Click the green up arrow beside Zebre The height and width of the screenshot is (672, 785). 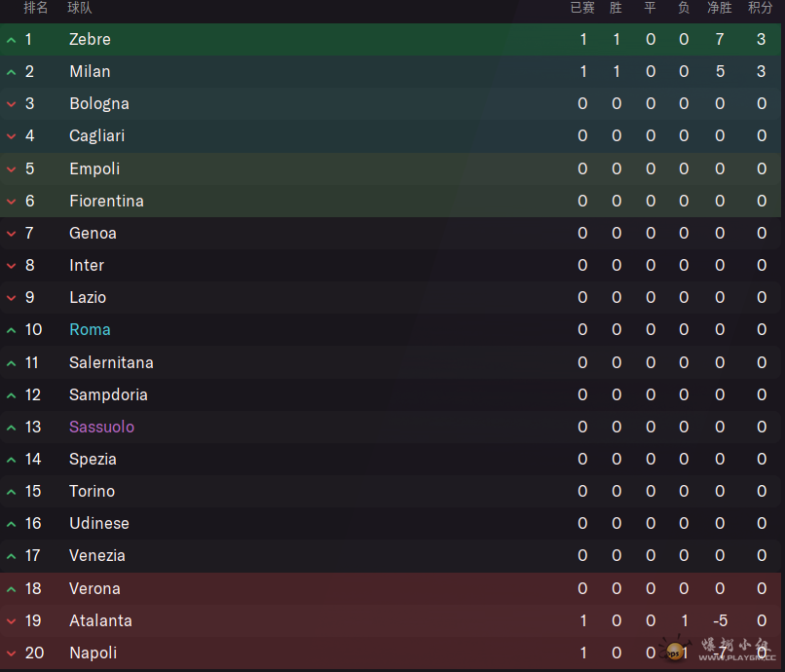pos(11,40)
